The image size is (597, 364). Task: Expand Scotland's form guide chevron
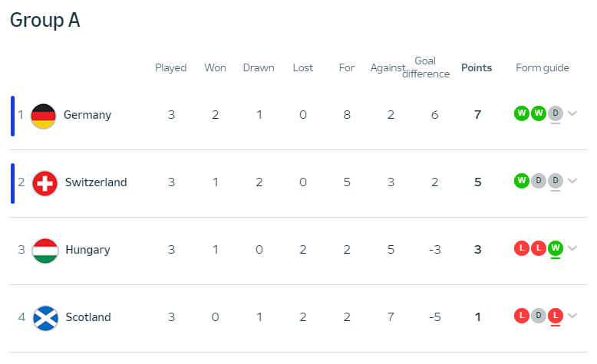(572, 316)
